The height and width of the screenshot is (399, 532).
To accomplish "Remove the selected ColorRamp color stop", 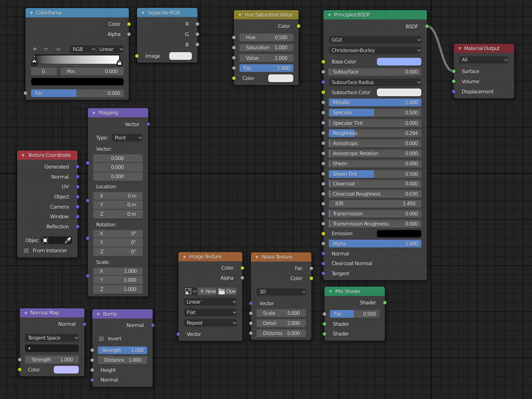I will click(x=46, y=49).
